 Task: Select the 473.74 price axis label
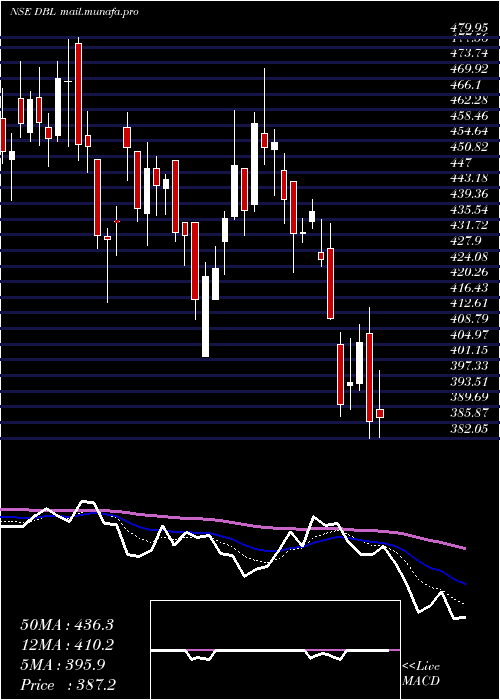[469, 53]
